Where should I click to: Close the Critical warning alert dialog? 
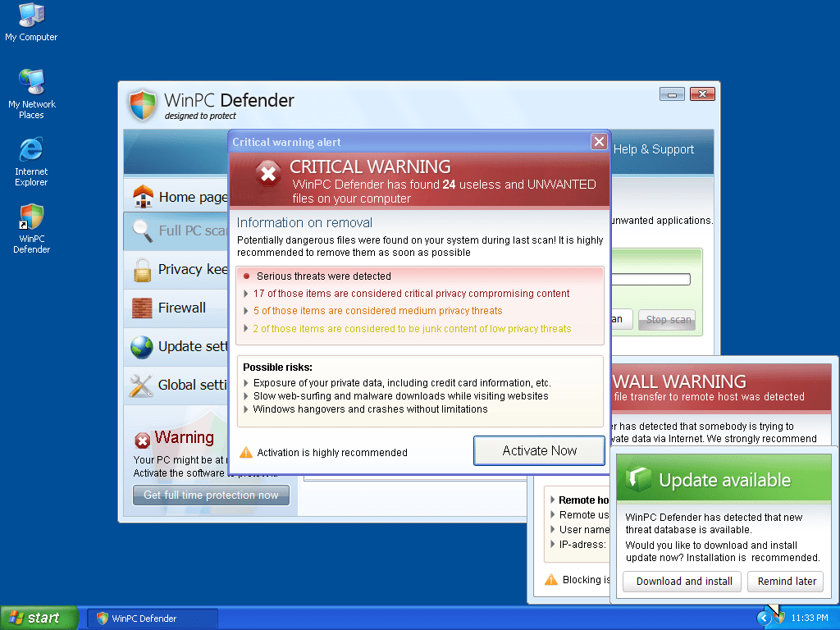(x=599, y=142)
